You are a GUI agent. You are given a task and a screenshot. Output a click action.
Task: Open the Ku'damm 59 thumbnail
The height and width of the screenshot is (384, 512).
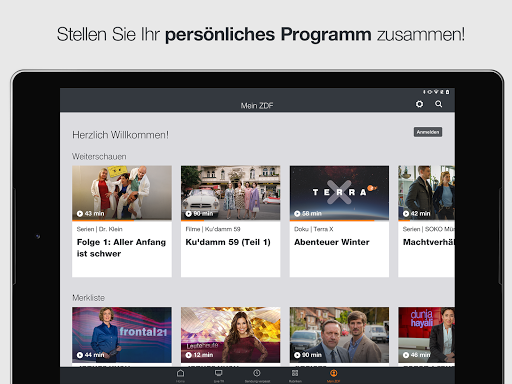coord(231,193)
